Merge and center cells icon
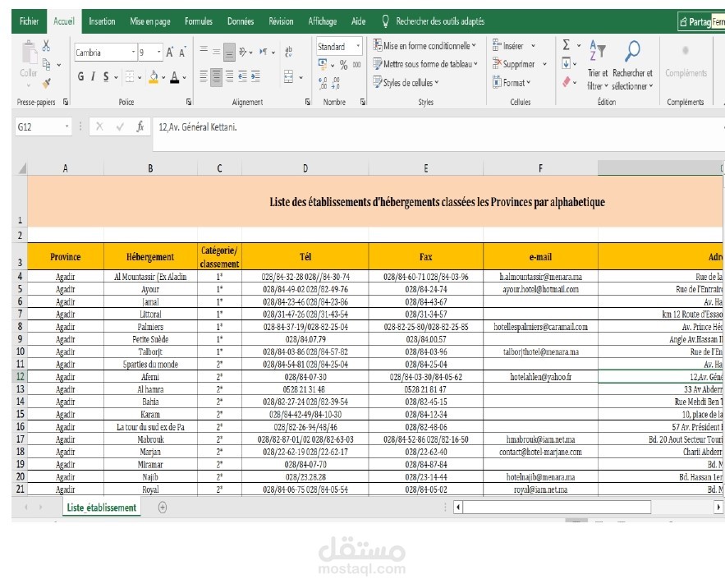Image resolution: width=725 pixels, height=588 pixels. [x=288, y=77]
